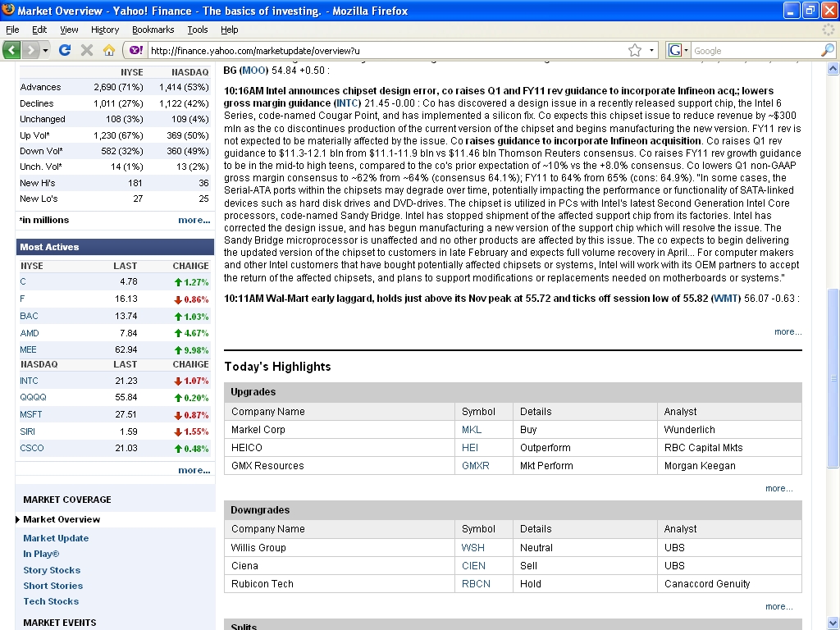Open AMD ticker link

tap(30, 333)
